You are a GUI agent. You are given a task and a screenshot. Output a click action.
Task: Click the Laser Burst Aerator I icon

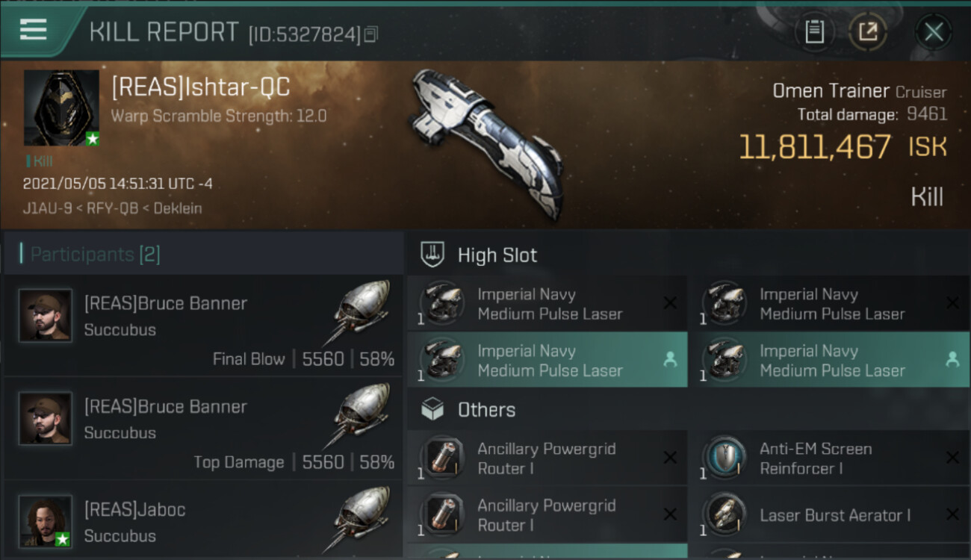tap(725, 515)
